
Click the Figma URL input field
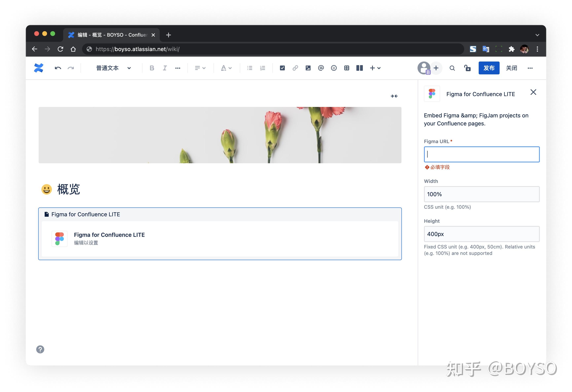click(x=481, y=154)
